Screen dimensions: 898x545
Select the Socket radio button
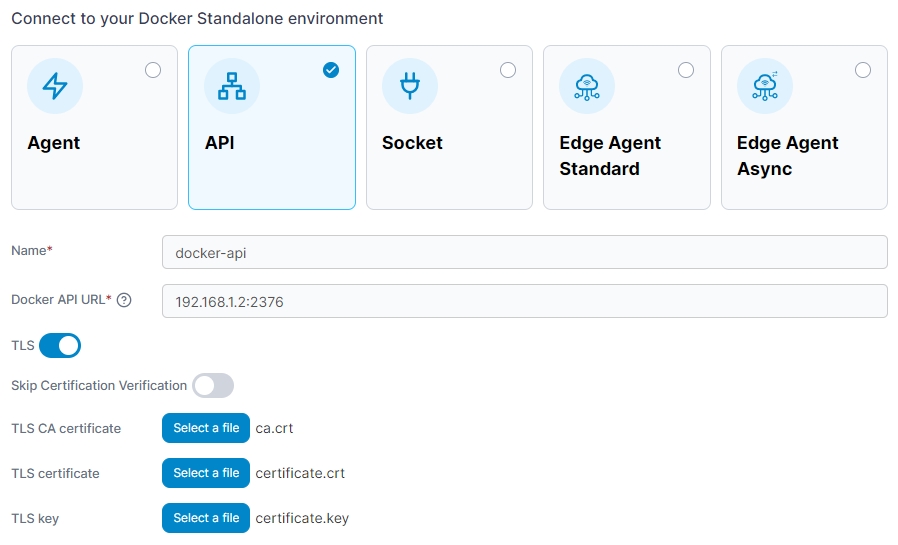(508, 70)
